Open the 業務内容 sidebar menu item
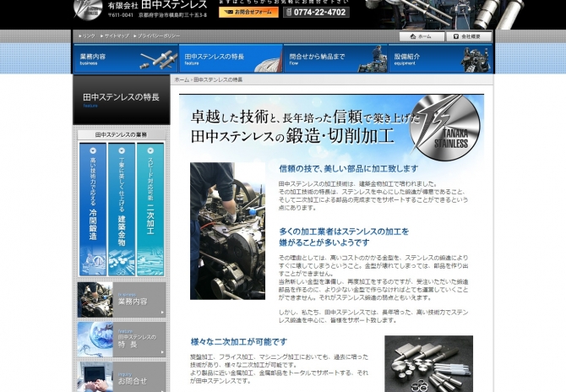 click(x=122, y=300)
